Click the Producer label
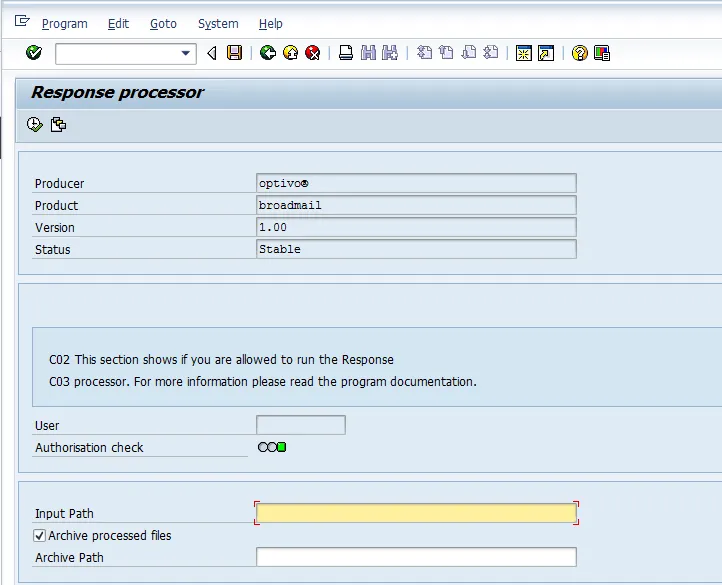 (59, 183)
